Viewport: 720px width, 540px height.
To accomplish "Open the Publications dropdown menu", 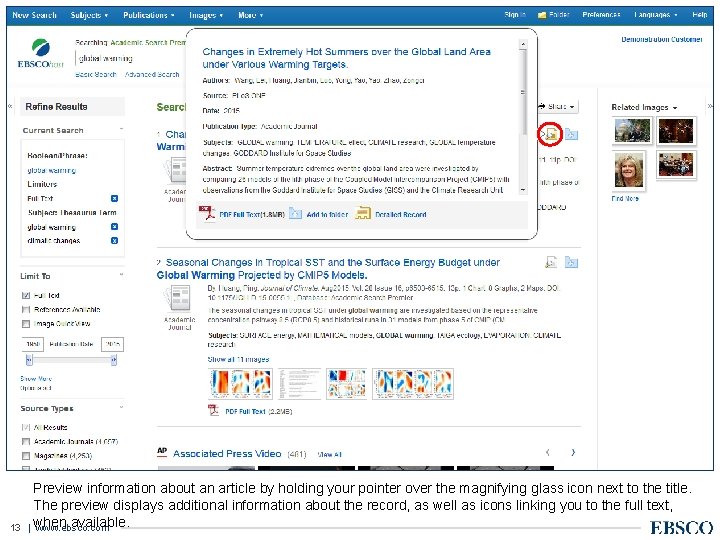I will 149,15.
